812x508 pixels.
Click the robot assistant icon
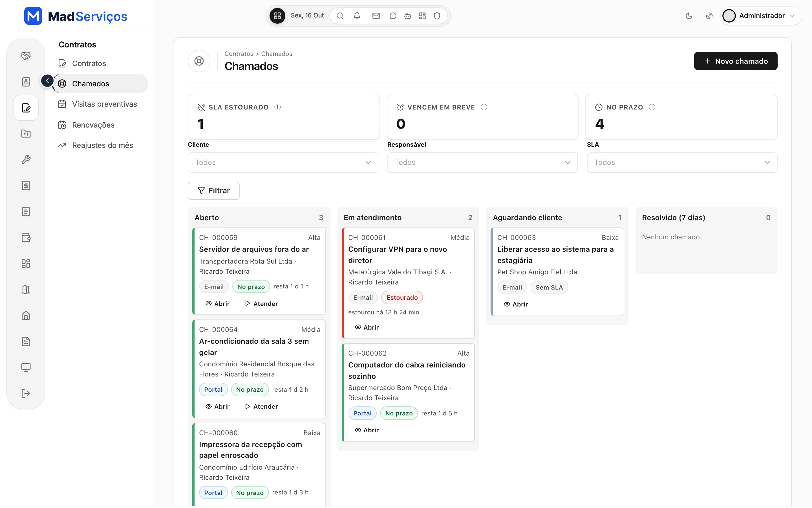407,16
